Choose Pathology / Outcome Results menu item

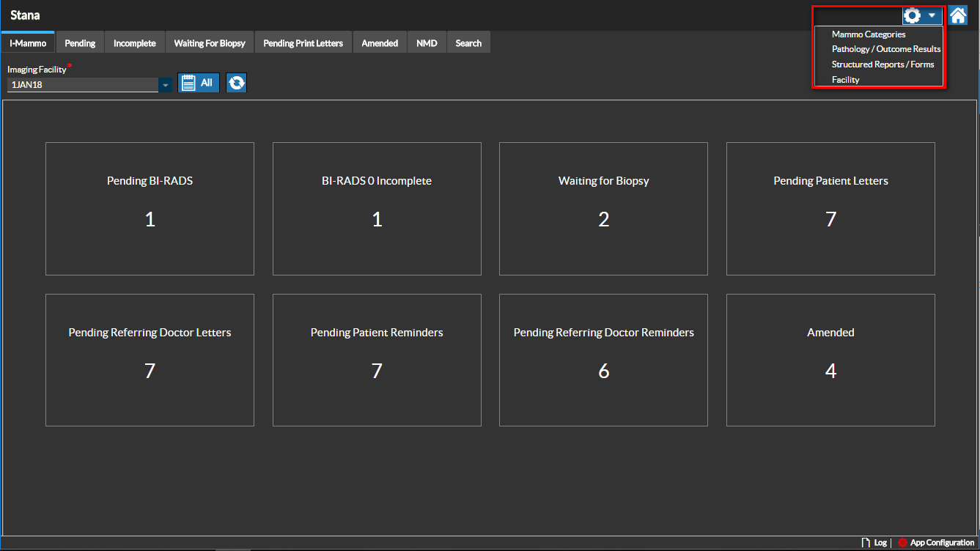885,49
